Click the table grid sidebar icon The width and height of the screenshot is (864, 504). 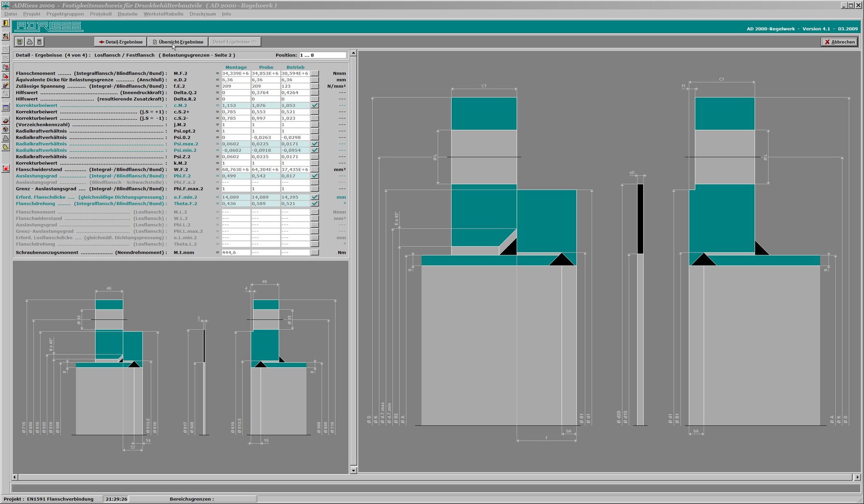coord(6,108)
